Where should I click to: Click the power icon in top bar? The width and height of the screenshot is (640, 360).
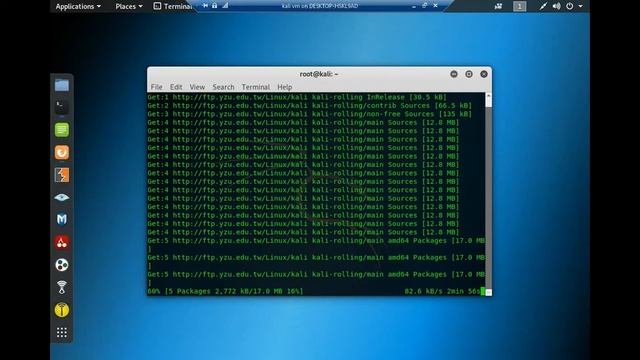coord(570,6)
